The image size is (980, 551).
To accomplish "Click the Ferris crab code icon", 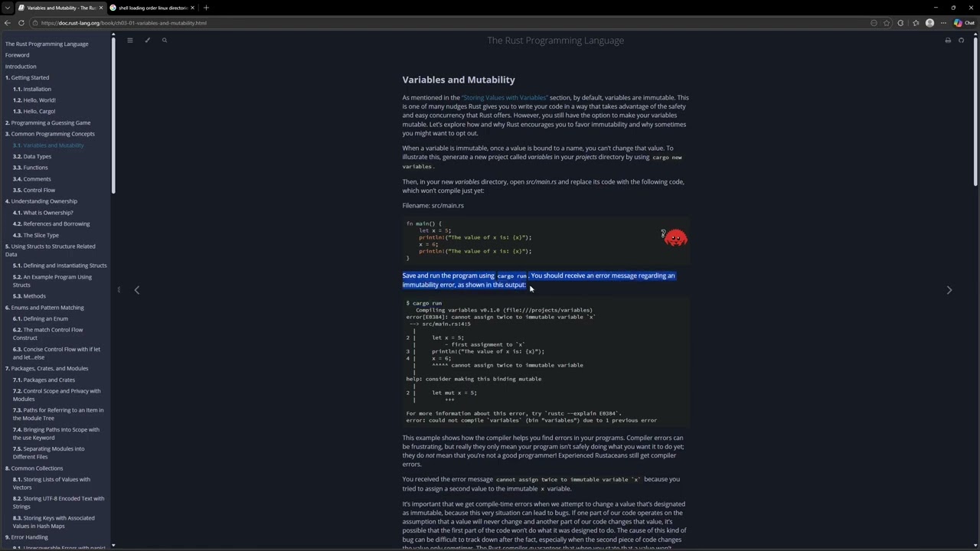I will click(x=675, y=237).
